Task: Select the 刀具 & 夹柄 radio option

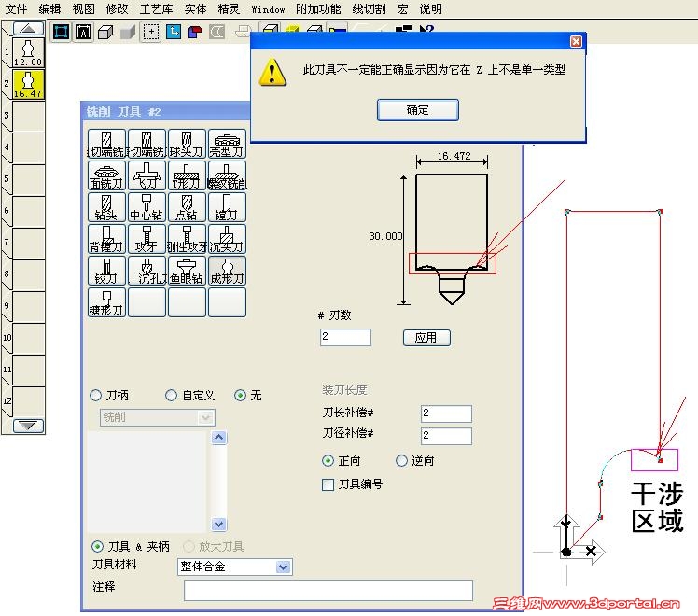Action: [x=97, y=546]
